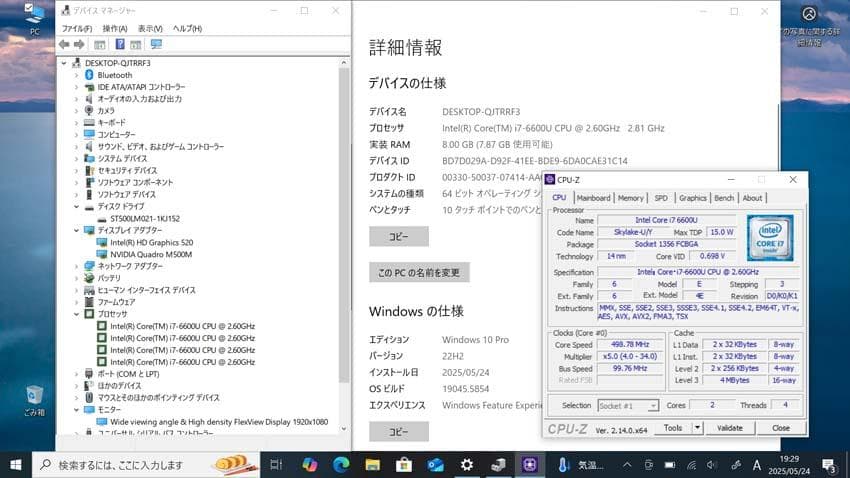
Task: Click the バッテリ category icon
Action: click(x=89, y=278)
